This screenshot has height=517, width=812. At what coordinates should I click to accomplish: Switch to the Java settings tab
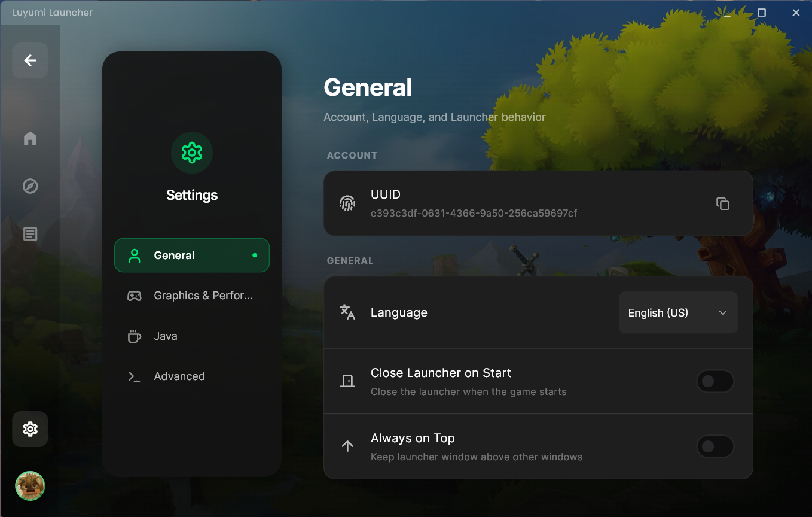pos(192,336)
